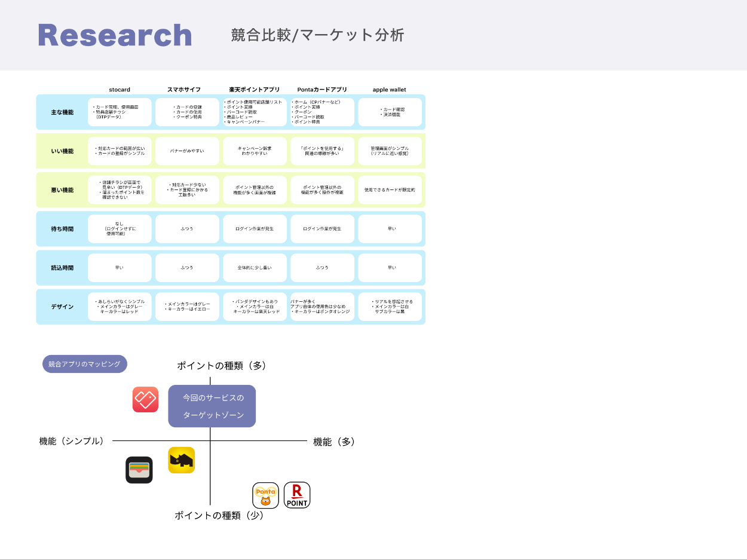This screenshot has width=747, height=560.
Task: Click the Rakuten POINT app icon
Action: 297,495
